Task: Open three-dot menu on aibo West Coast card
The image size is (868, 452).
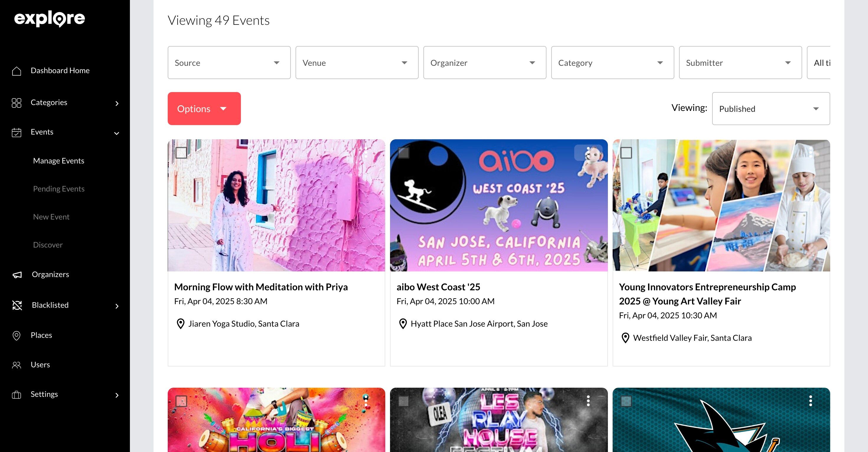Action: 588,153
